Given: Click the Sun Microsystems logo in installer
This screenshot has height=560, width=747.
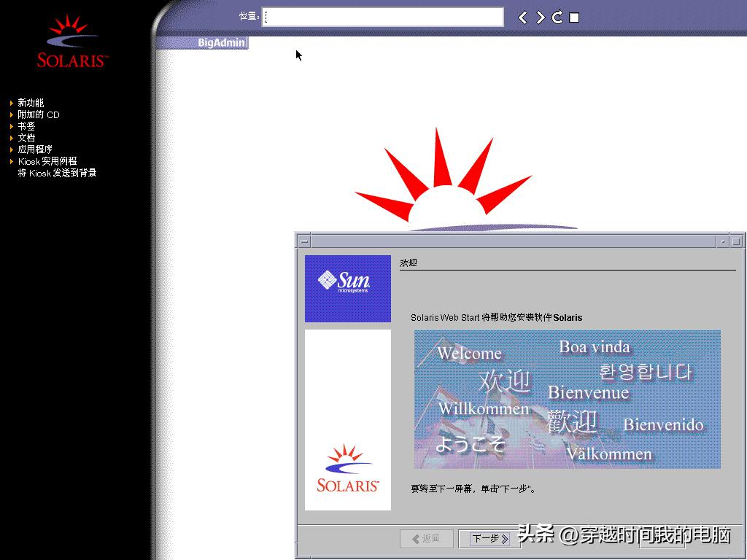Looking at the screenshot, I should (348, 289).
